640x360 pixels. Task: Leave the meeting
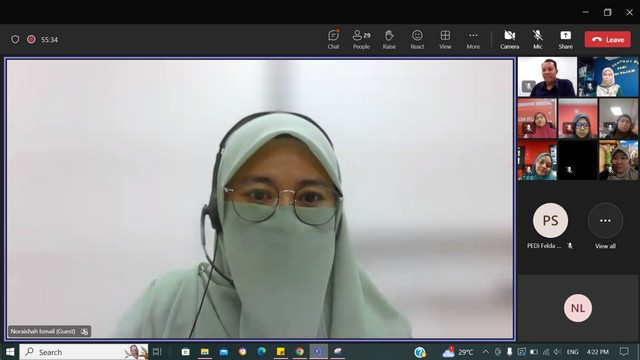[x=608, y=40]
